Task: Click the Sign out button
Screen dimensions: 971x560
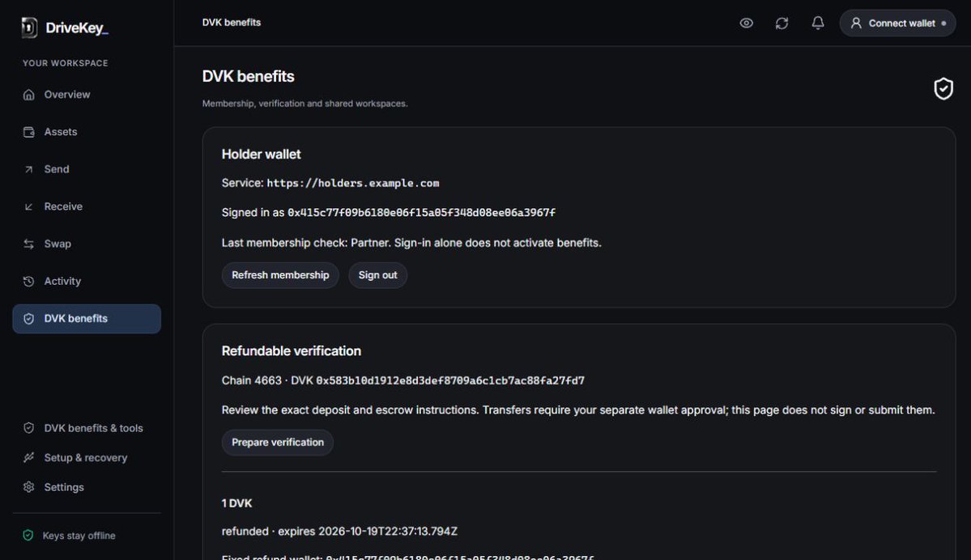Action: [x=377, y=275]
